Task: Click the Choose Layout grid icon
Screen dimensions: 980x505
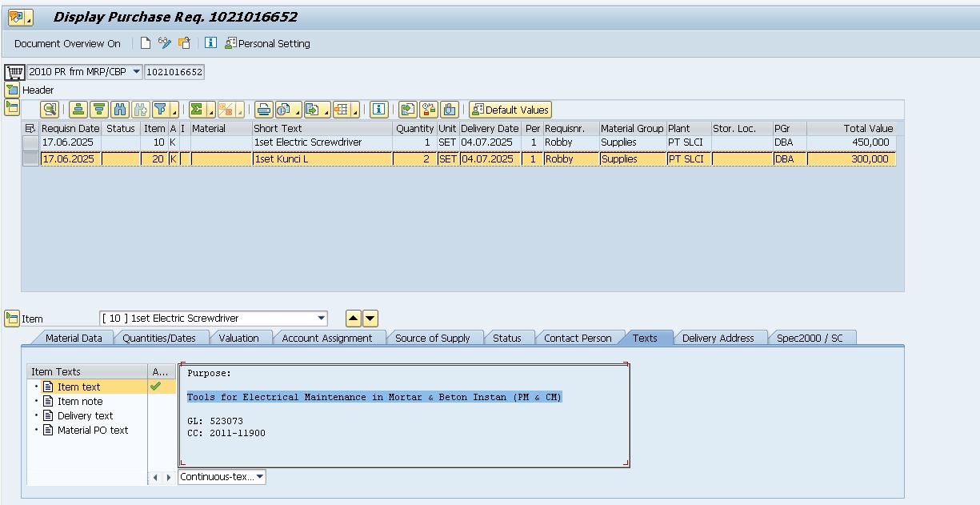Action: pyautogui.click(x=342, y=110)
